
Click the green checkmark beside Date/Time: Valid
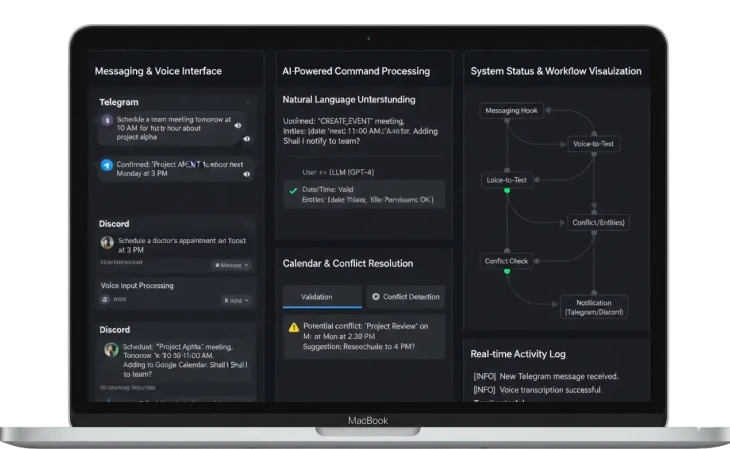click(x=293, y=190)
